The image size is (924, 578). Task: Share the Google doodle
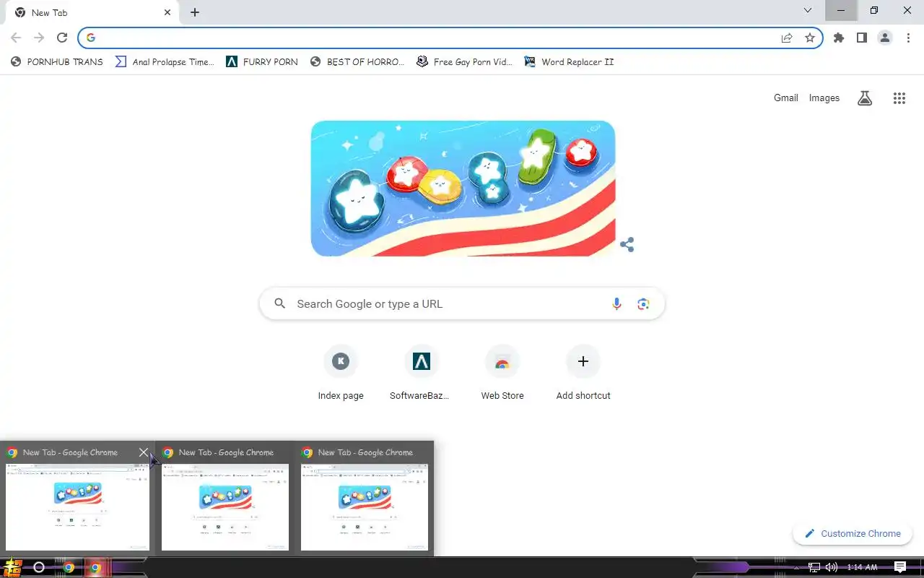pyautogui.click(x=627, y=244)
